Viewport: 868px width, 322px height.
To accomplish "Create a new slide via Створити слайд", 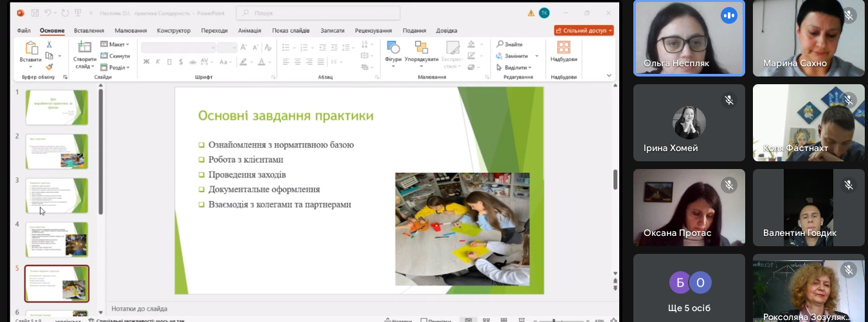I will [85, 55].
